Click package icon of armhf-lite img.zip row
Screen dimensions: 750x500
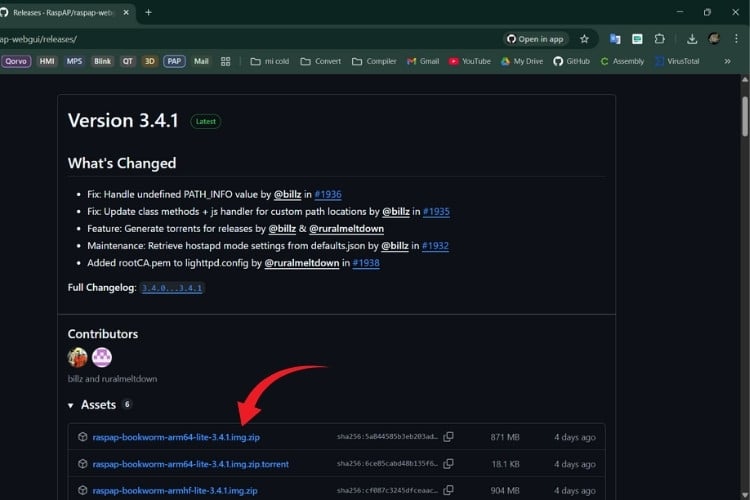[82, 490]
